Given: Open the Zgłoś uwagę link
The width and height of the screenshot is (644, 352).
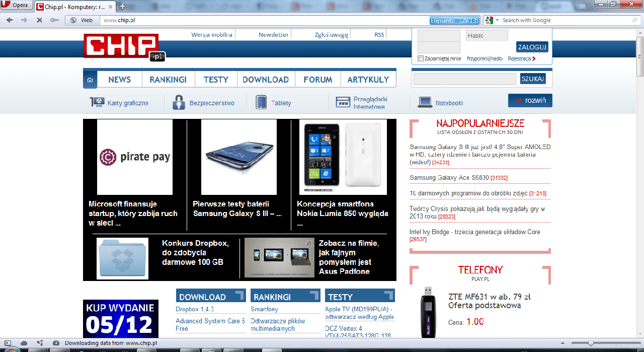Looking at the screenshot, I should (331, 35).
